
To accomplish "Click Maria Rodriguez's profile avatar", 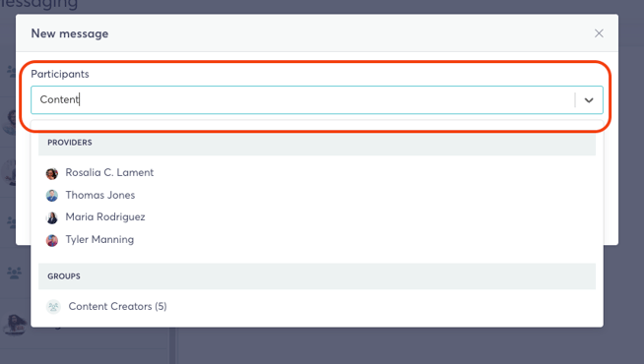I will (x=52, y=217).
